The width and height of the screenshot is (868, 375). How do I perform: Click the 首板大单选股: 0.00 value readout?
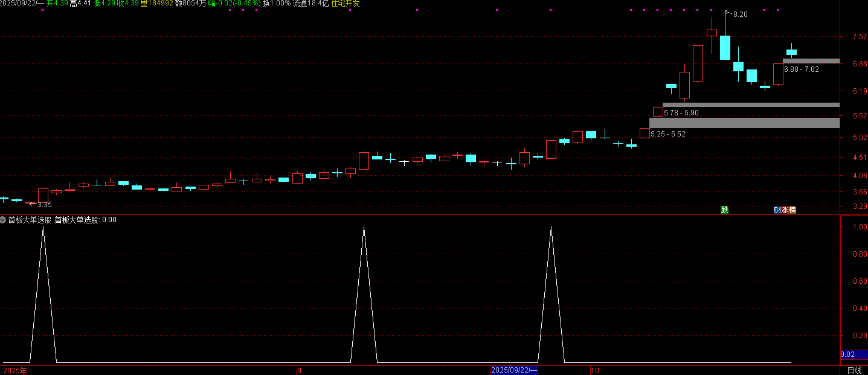point(85,220)
